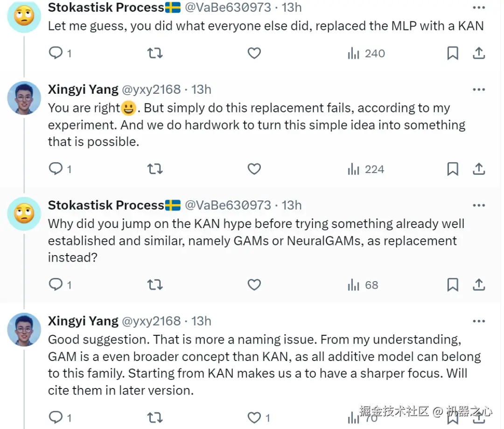
Task: Bookmark the first Stokastisk Process tweet
Action: point(453,54)
